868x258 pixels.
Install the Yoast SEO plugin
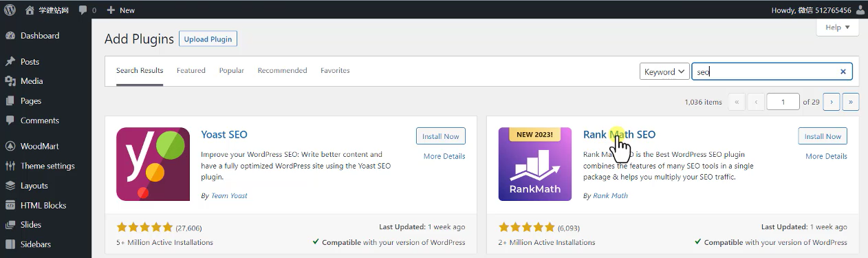441,136
